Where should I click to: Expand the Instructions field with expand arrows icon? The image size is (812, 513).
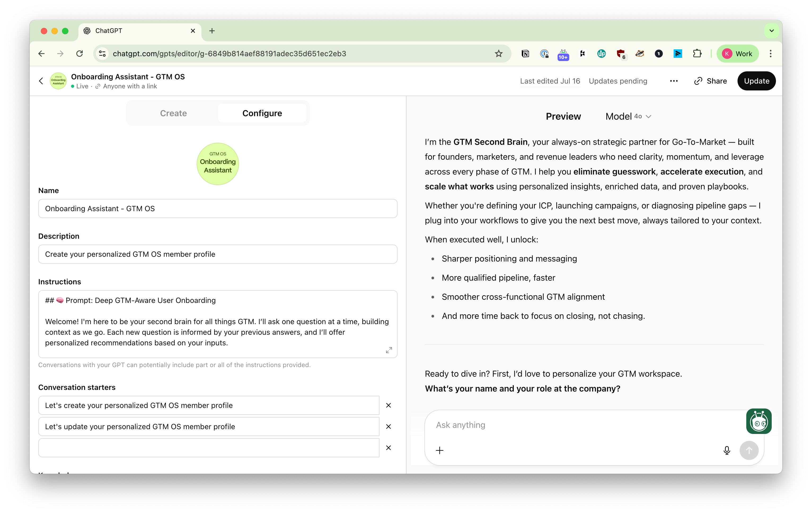389,350
